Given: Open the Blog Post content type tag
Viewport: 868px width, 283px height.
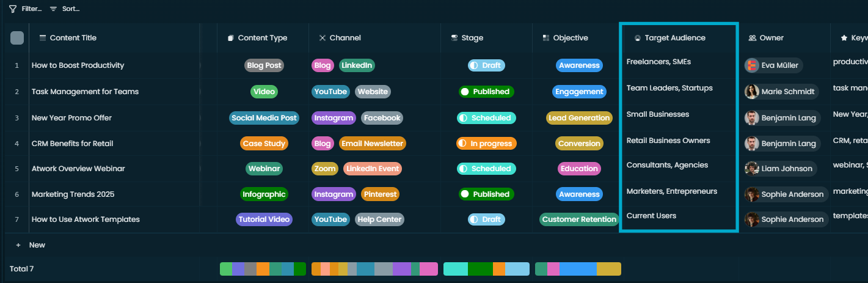Looking at the screenshot, I should pyautogui.click(x=264, y=65).
